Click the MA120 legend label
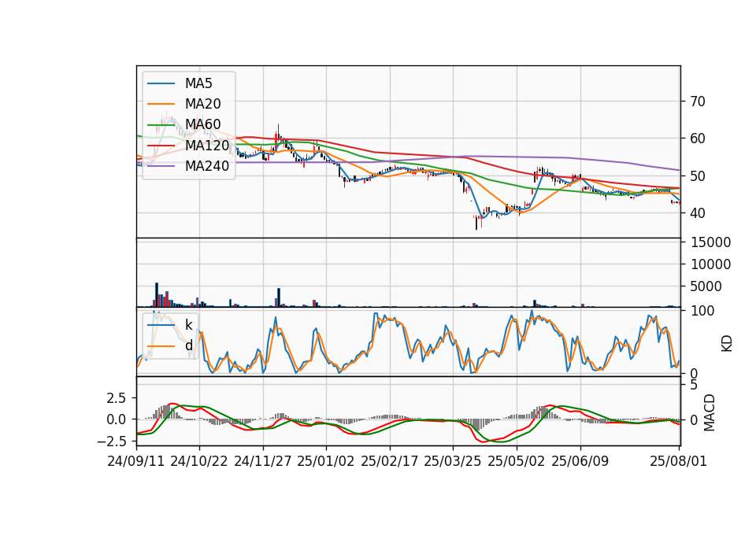756x543 pixels. pyautogui.click(x=207, y=145)
